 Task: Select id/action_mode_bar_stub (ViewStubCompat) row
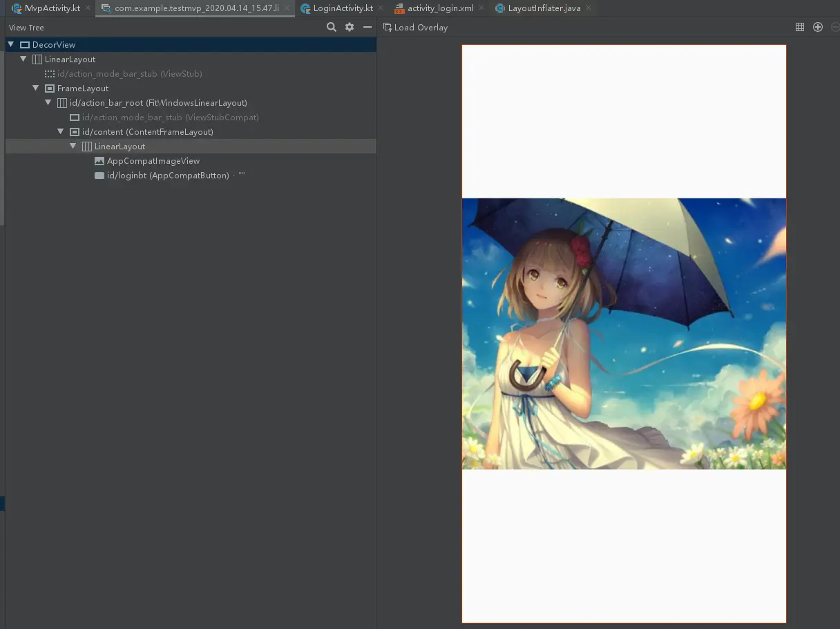(191, 117)
